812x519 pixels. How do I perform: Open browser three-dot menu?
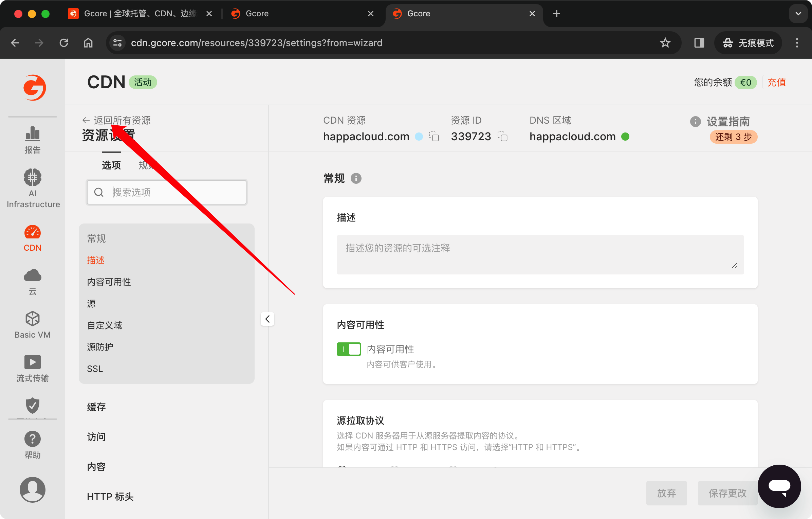[x=797, y=43]
